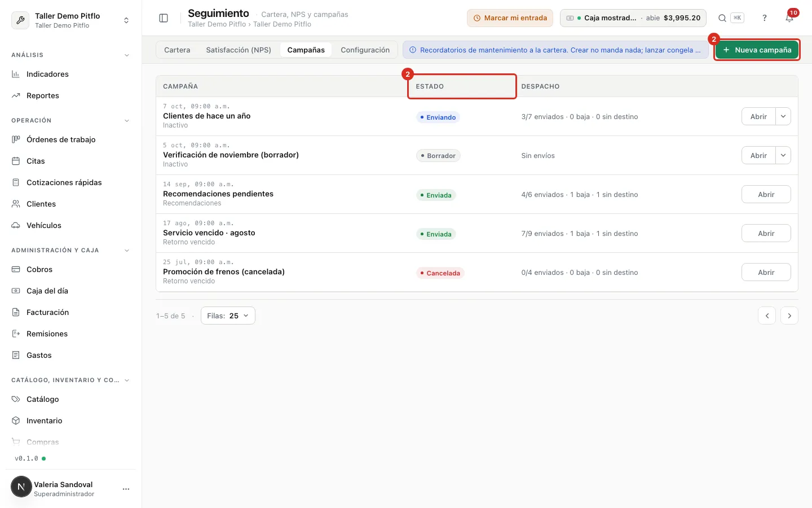812x508 pixels.
Task: Collapse the Administración y Caja section
Action: click(127, 251)
